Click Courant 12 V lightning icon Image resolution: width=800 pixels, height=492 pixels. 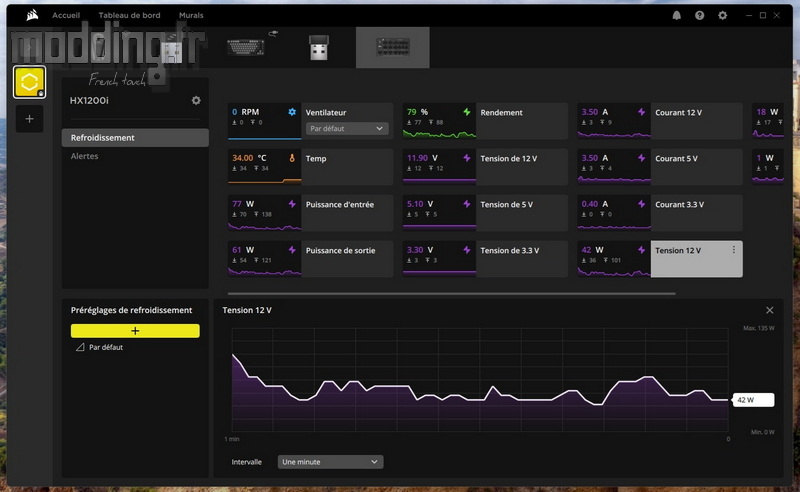pyautogui.click(x=641, y=112)
